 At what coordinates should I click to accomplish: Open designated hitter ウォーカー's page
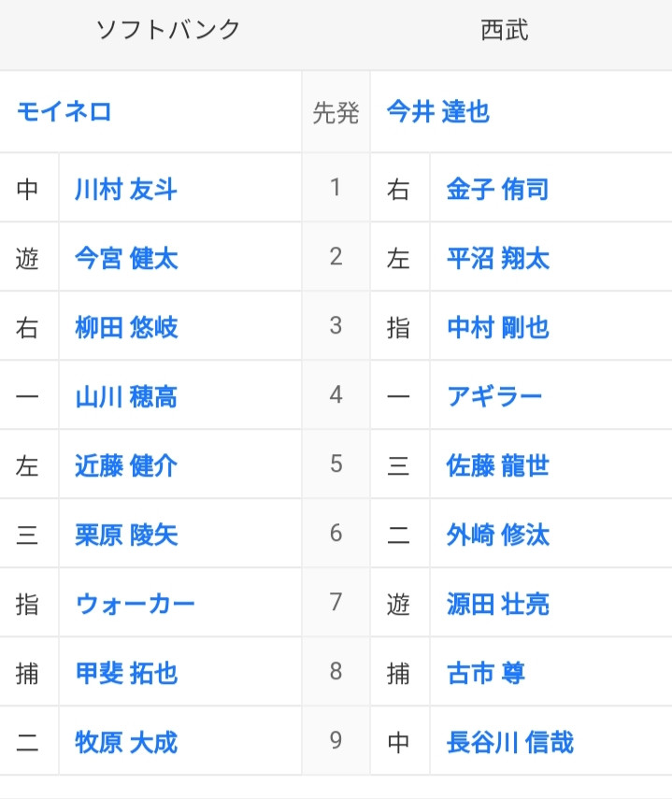pos(135,604)
